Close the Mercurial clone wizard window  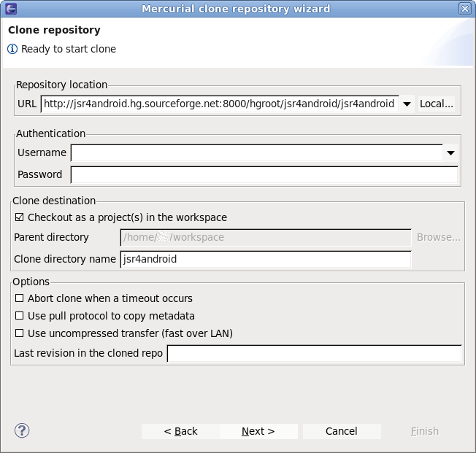[465, 9]
